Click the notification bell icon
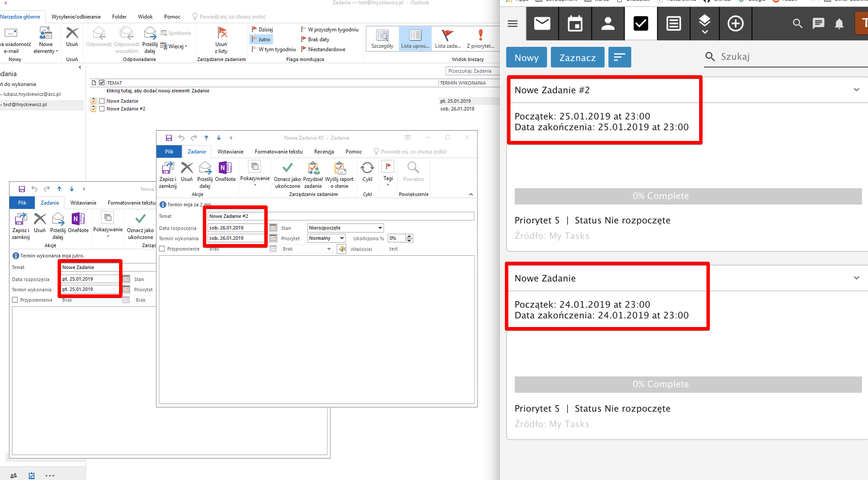Image resolution: width=868 pixels, height=480 pixels. pos(839,24)
